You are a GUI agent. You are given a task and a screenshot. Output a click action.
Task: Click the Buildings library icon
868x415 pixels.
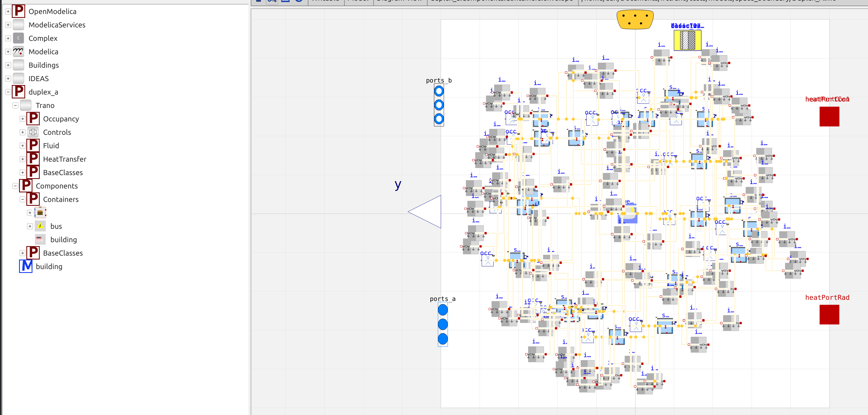pyautogui.click(x=18, y=65)
